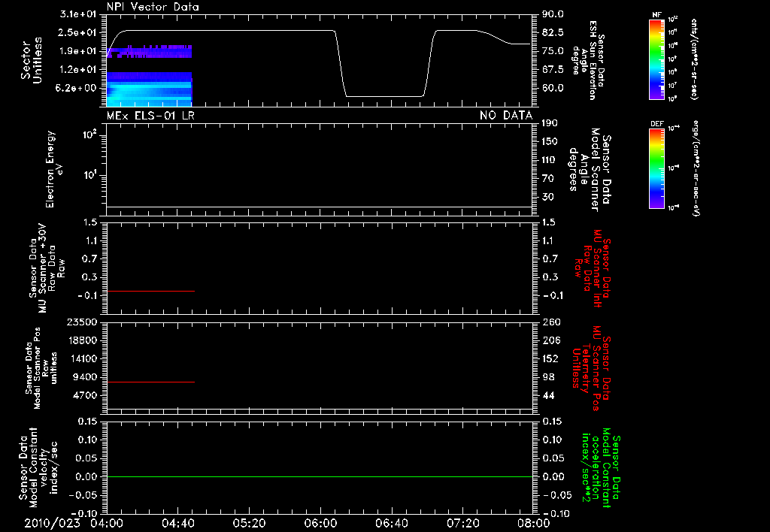Select the "NPI Vector Data" panel title
Viewport: 770px width, 532px height.
click(153, 7)
